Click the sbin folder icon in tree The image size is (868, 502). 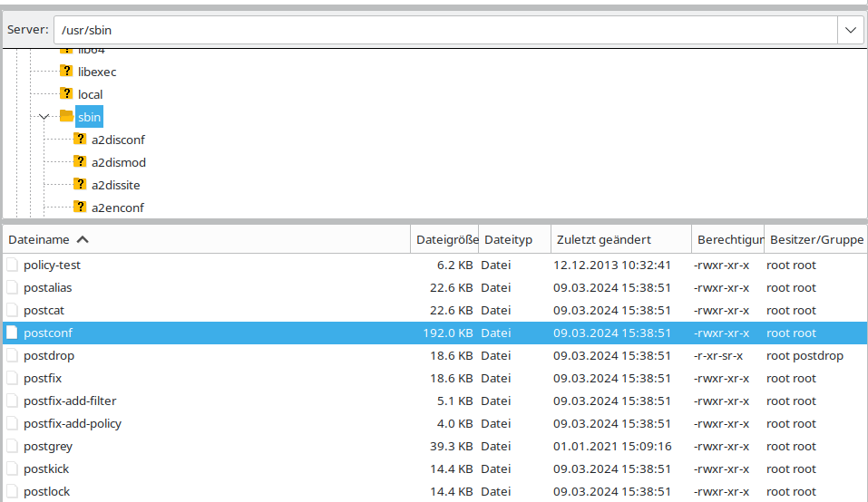(66, 117)
